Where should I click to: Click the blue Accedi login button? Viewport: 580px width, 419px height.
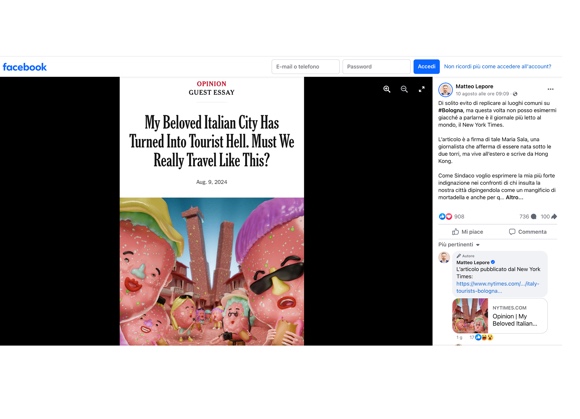point(426,67)
